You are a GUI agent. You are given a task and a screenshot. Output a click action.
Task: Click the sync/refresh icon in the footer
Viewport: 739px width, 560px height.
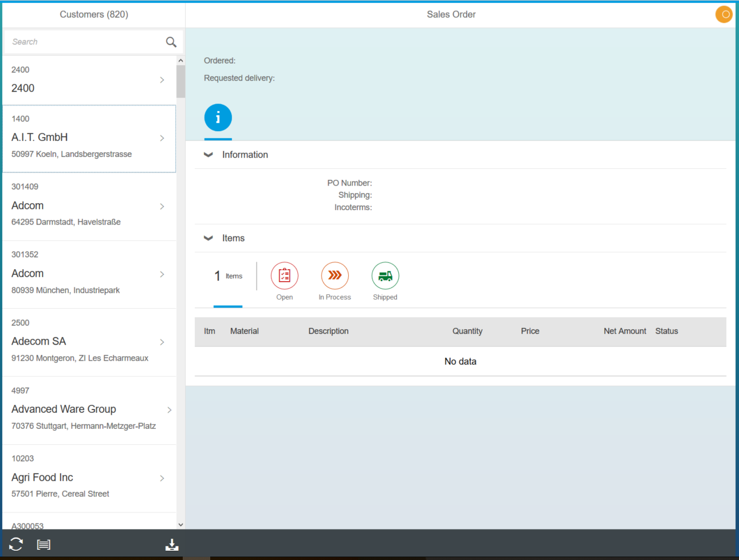15,544
